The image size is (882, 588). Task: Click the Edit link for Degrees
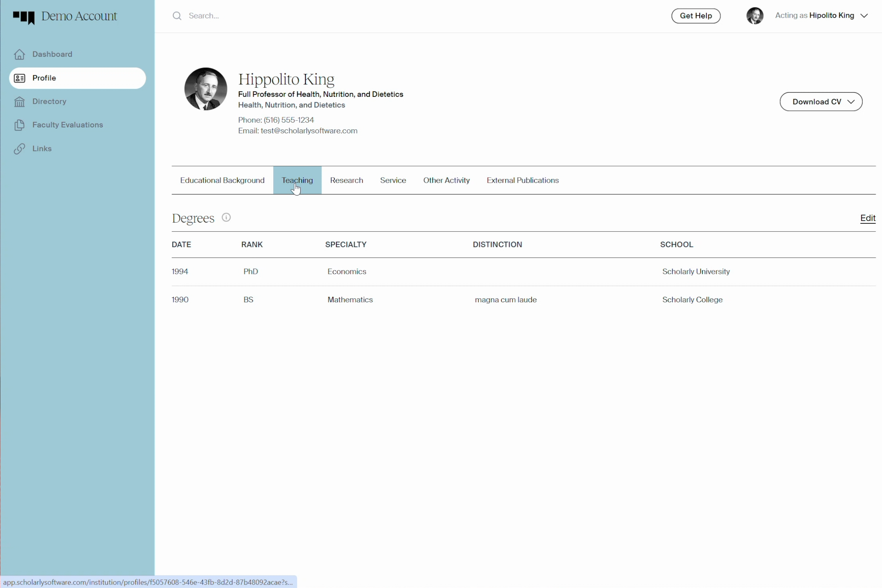tap(867, 218)
